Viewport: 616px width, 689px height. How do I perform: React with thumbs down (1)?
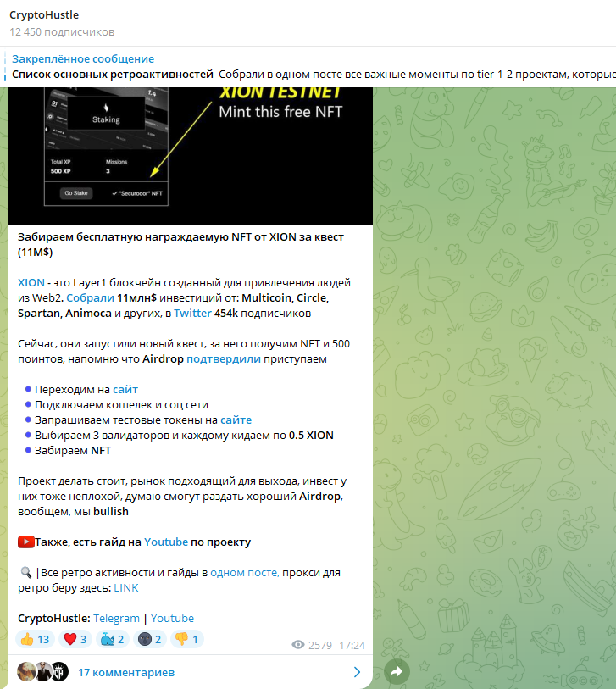[x=187, y=639]
